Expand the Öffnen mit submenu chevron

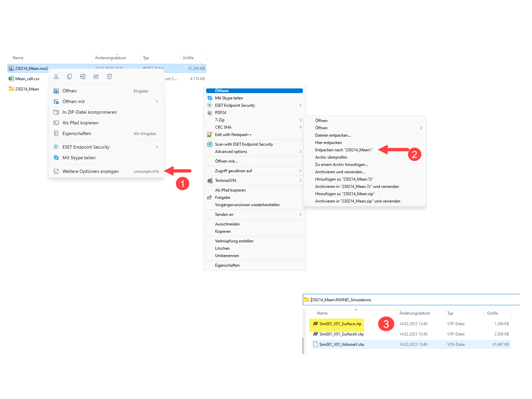pos(157,101)
